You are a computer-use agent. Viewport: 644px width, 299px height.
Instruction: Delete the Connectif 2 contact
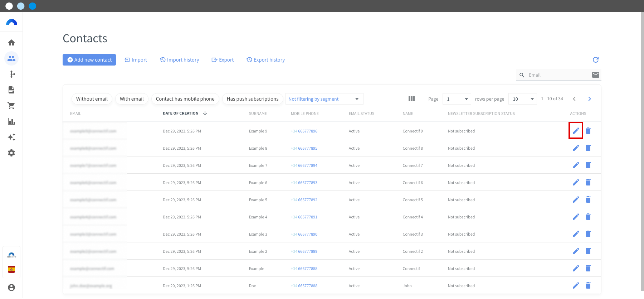pyautogui.click(x=588, y=251)
